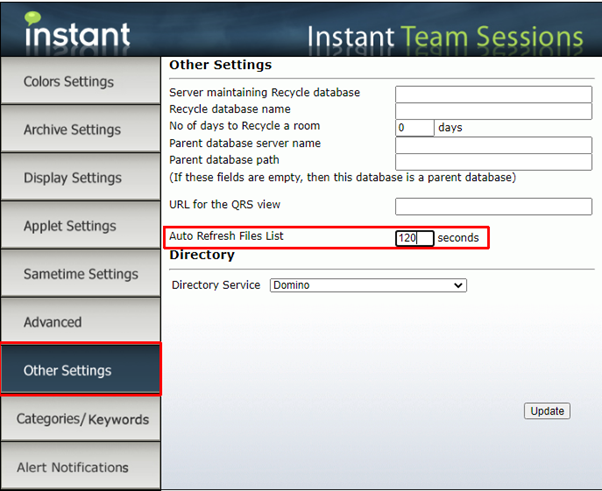Select the Advanced tab
The image size is (602, 491).
(80, 322)
